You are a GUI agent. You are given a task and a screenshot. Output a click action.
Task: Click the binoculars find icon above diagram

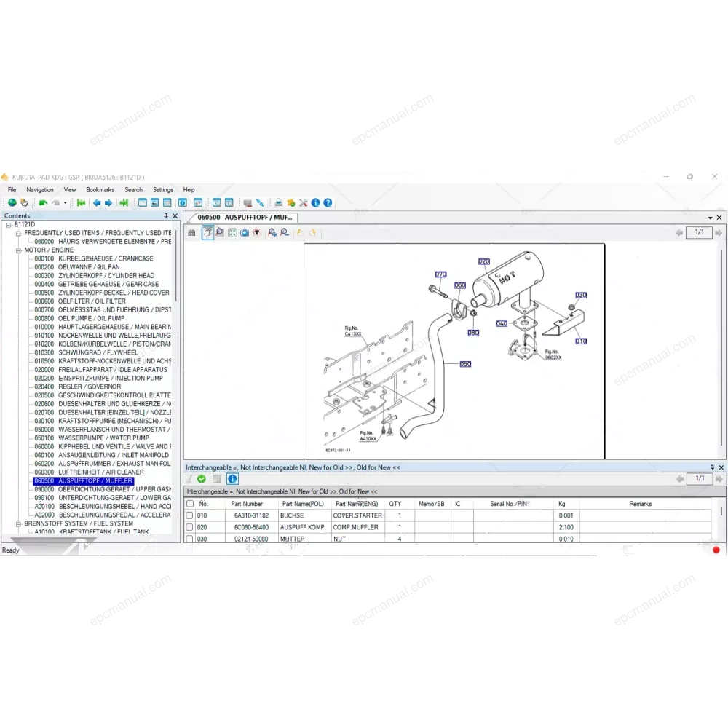point(191,233)
